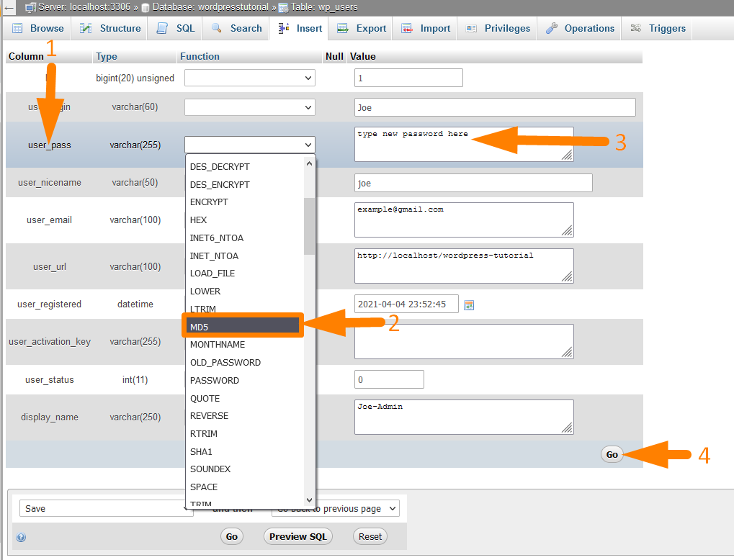Viewport: 734px width, 560px height.
Task: Open function dropdown for user_login row
Action: pos(249,107)
